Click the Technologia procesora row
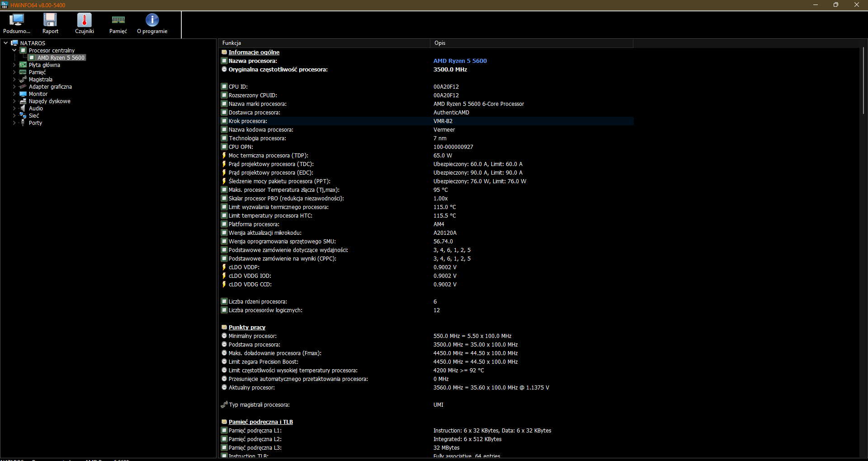 (x=426, y=138)
